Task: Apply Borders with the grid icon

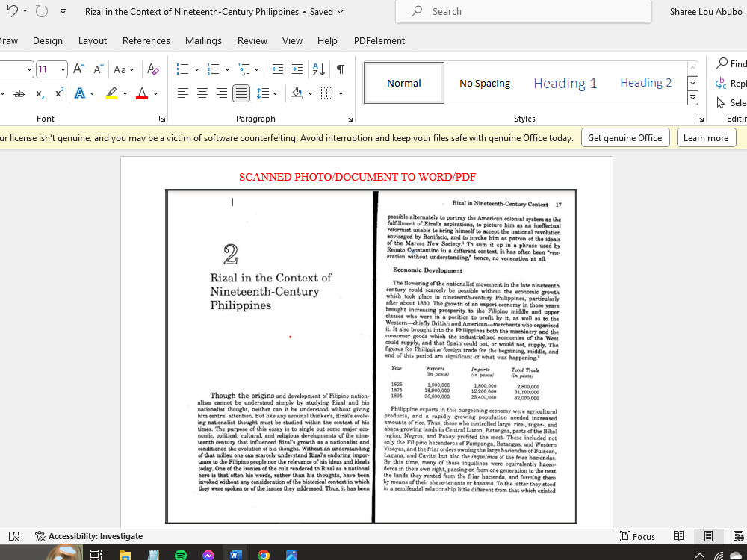Action: click(327, 93)
